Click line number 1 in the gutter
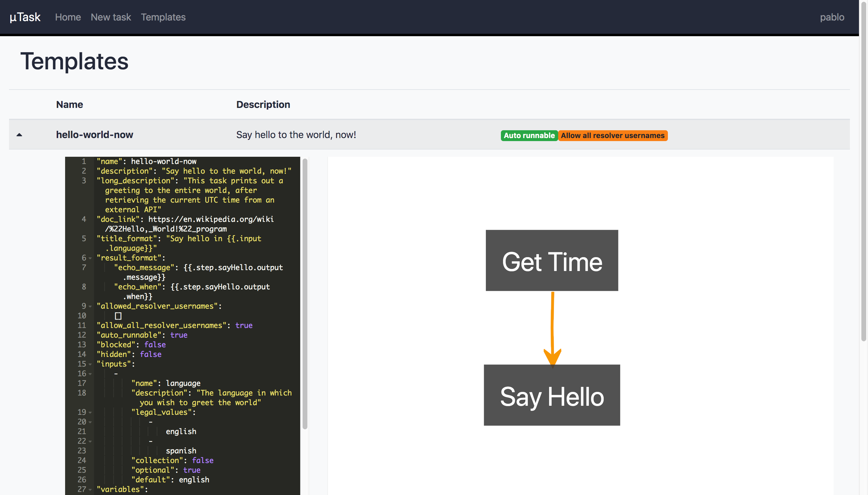Screen dimensions: 868x495 (x=83, y=161)
